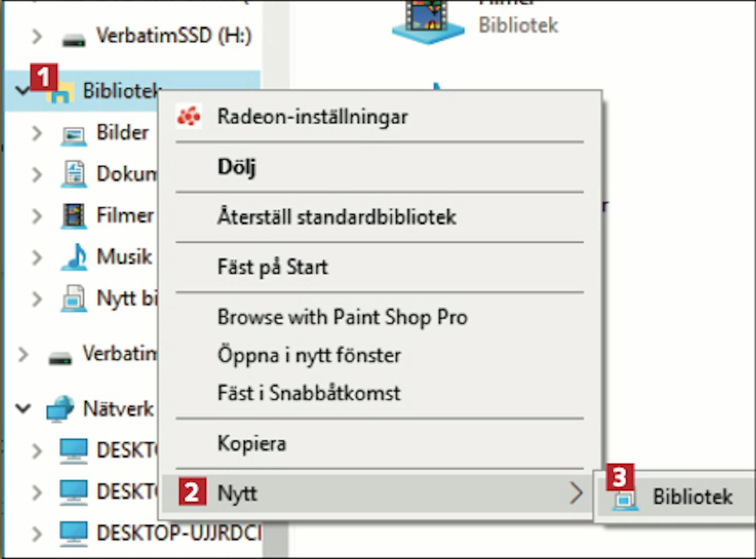
Task: Click the Filmer library icon
Action: (74, 216)
